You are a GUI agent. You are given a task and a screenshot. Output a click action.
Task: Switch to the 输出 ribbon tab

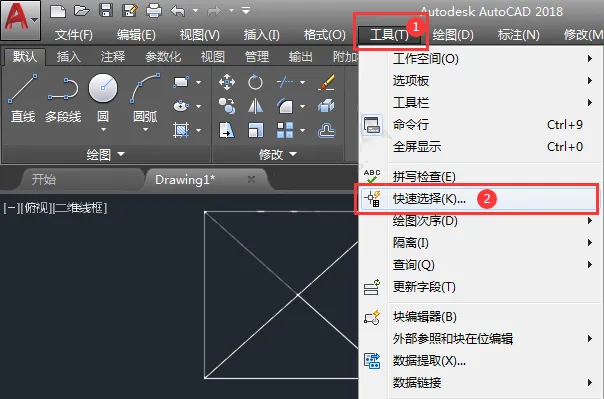301,57
